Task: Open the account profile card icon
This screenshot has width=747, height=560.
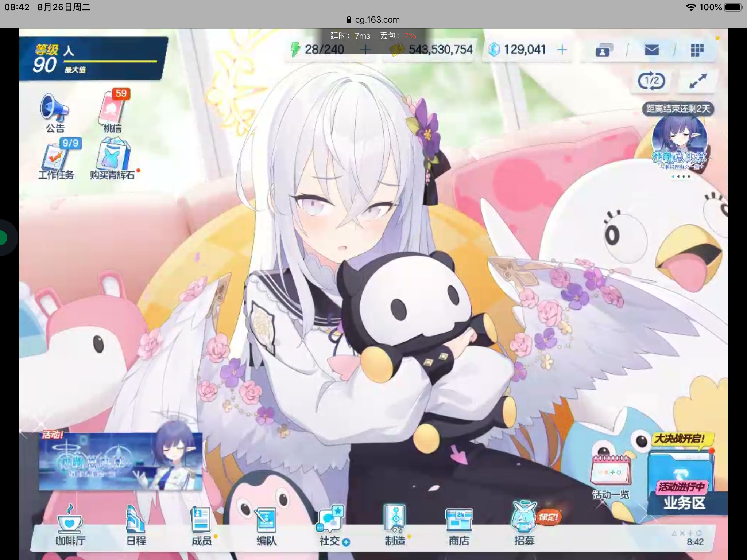Action: [x=604, y=50]
